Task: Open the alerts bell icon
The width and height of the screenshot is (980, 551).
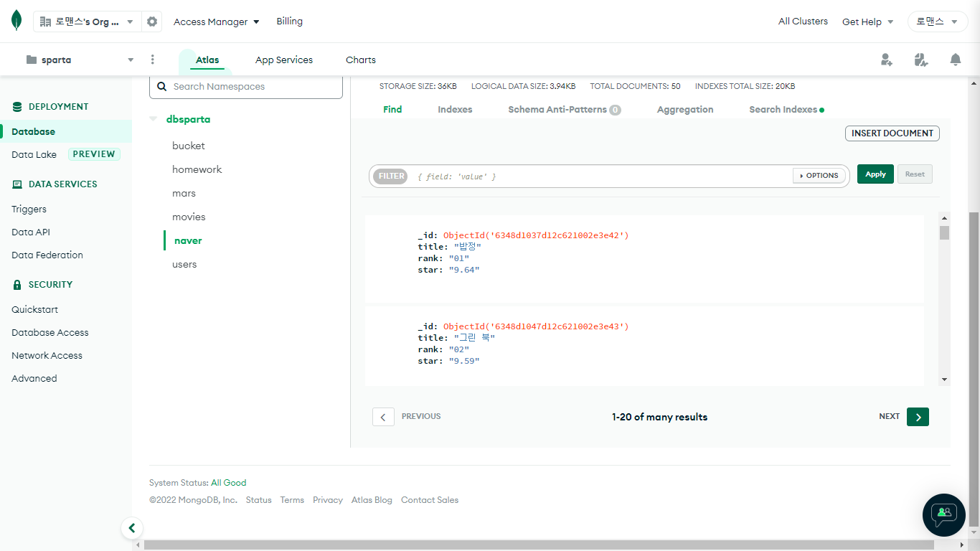Action: tap(956, 60)
